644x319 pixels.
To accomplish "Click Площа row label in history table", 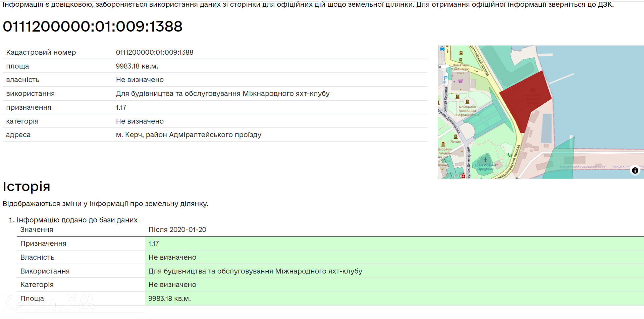I will coord(32,299).
